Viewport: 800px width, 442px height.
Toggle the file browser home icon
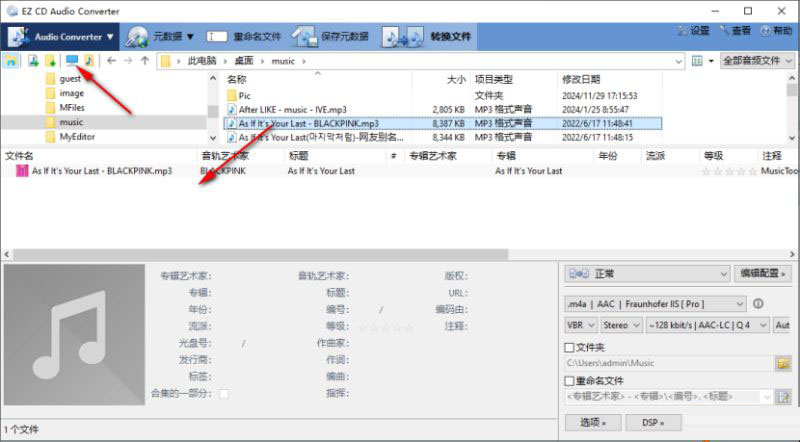click(11, 61)
